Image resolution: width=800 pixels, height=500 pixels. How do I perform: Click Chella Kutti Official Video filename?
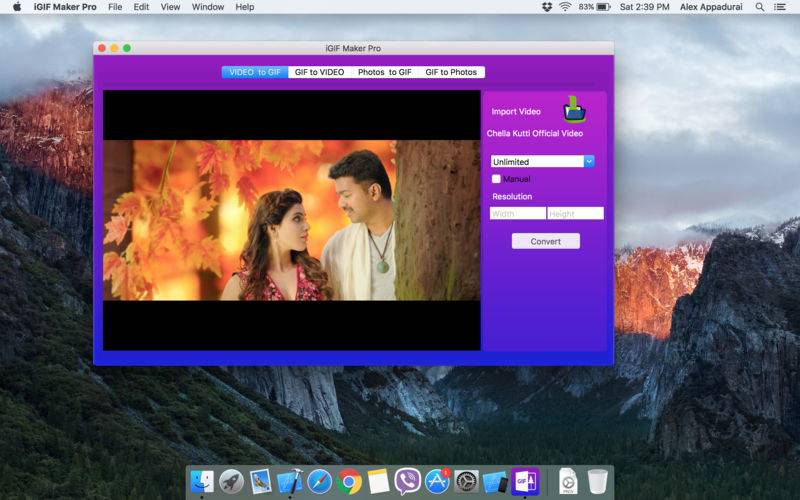pos(535,133)
